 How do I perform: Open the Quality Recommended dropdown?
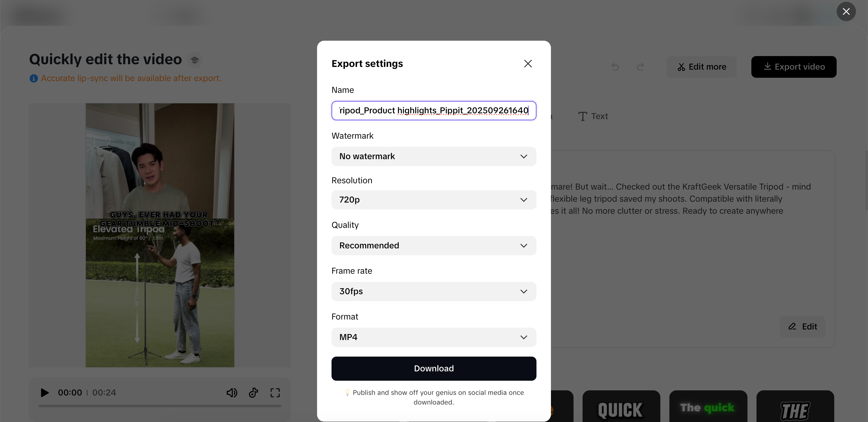(x=434, y=246)
